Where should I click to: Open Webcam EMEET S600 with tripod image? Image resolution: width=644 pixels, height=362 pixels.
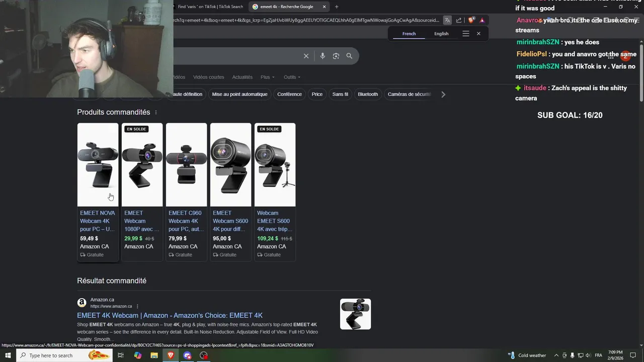click(275, 164)
